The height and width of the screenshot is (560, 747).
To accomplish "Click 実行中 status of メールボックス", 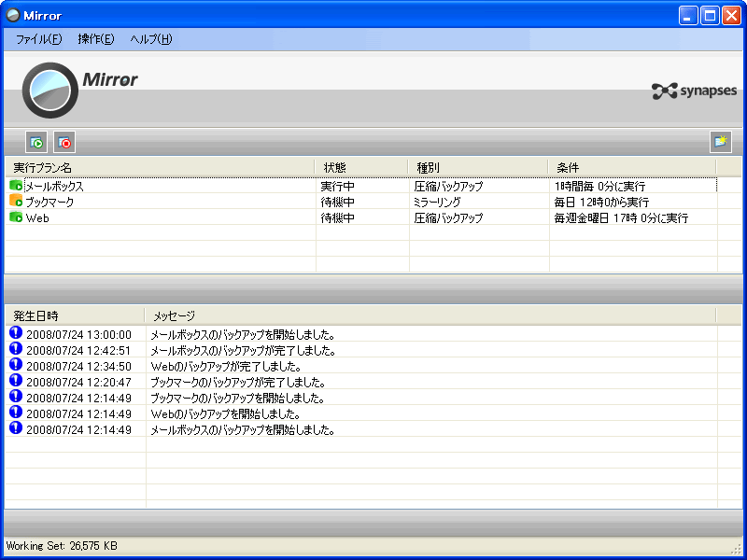I will tap(338, 186).
